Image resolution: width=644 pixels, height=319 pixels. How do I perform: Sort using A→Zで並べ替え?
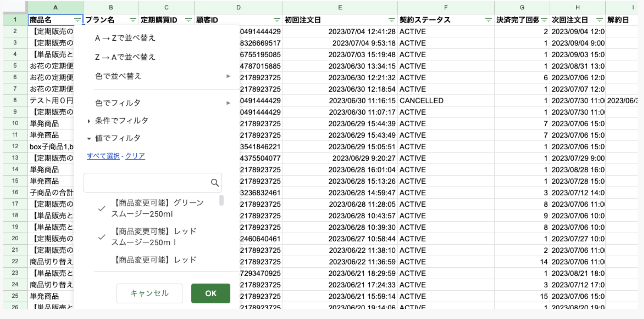click(125, 38)
